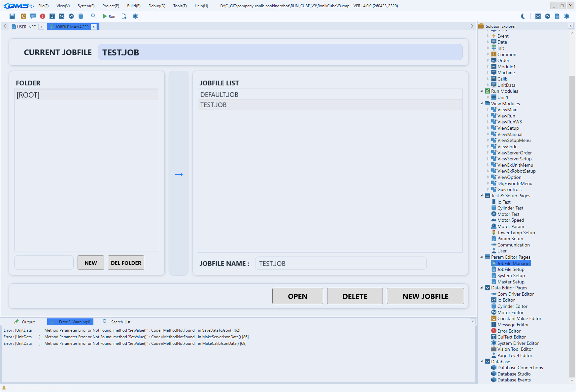Switch to the Search_List tab
The height and width of the screenshot is (392, 576).
click(x=117, y=322)
